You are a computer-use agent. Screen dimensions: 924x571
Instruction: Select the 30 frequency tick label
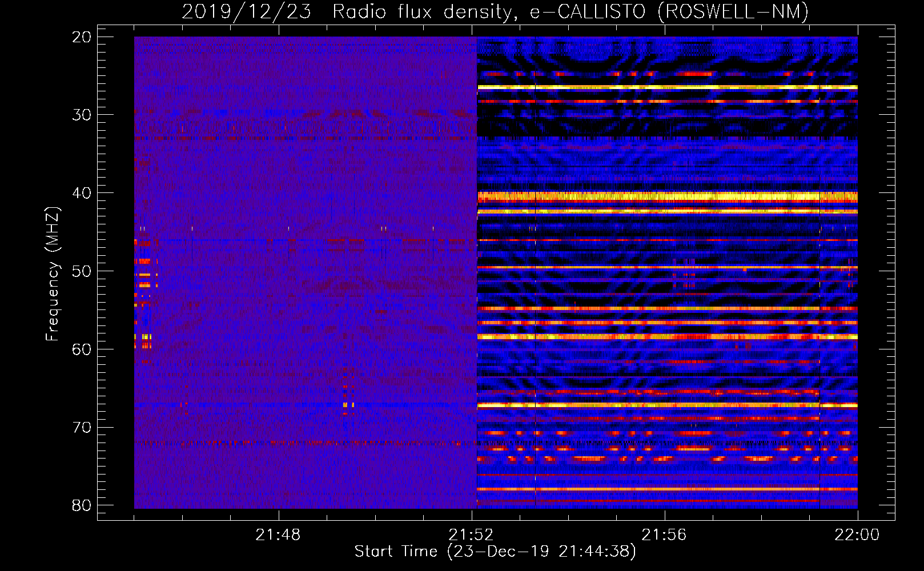pos(82,115)
